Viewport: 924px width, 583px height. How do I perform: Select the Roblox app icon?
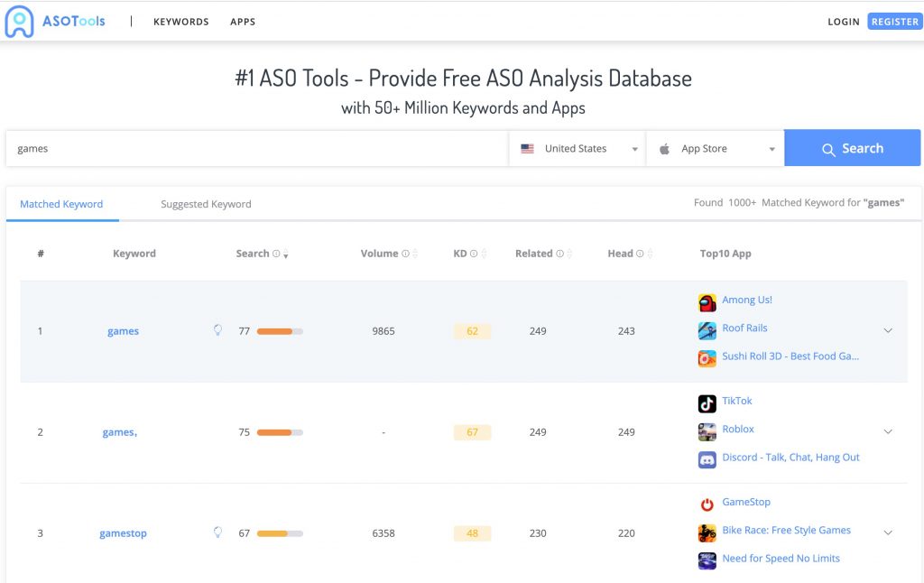point(707,431)
